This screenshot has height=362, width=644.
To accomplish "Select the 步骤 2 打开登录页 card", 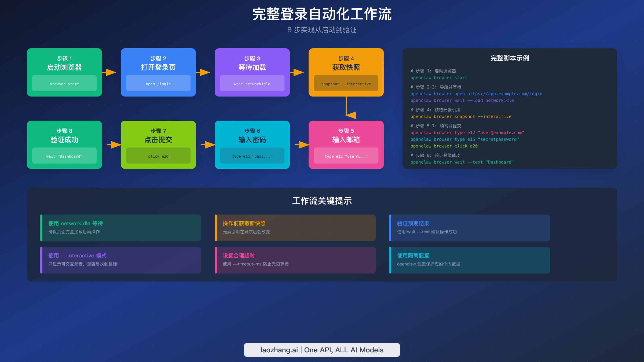I will point(158,64).
